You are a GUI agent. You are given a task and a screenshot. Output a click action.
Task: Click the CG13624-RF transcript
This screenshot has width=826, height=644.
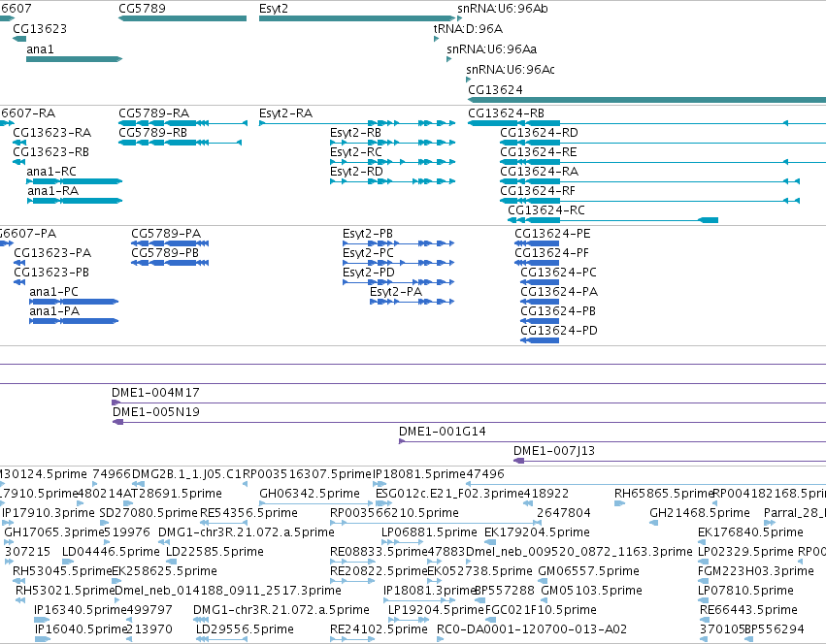pos(650,201)
